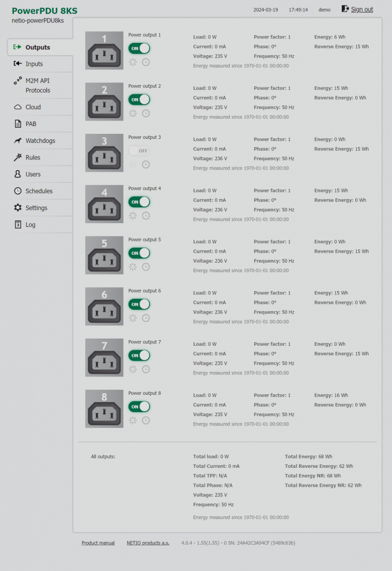This screenshot has height=571, width=392.
Task: Open the Product manual link
Action: pyautogui.click(x=98, y=543)
